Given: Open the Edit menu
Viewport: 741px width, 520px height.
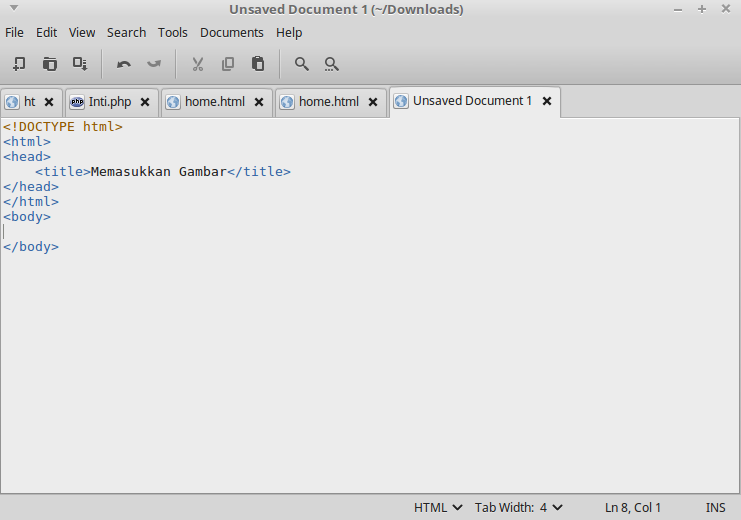Looking at the screenshot, I should click(x=46, y=33).
